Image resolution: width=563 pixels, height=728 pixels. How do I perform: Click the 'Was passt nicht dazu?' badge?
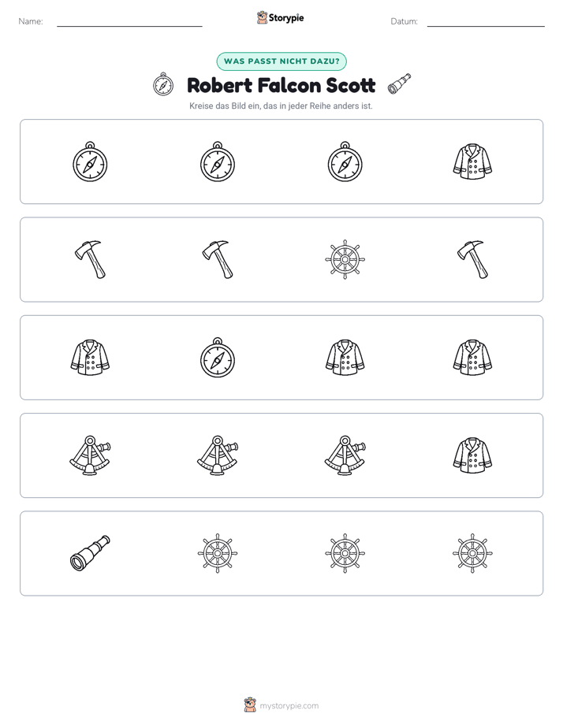[281, 61]
